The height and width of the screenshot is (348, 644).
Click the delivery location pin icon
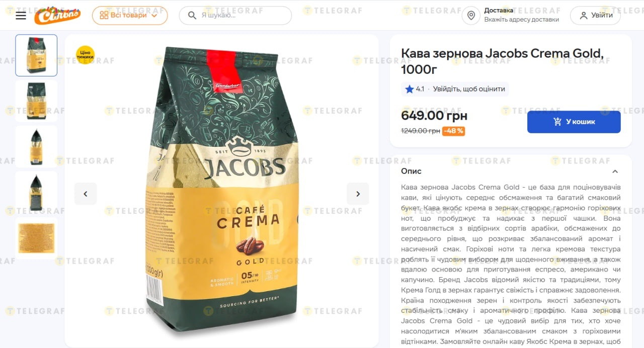coord(471,16)
